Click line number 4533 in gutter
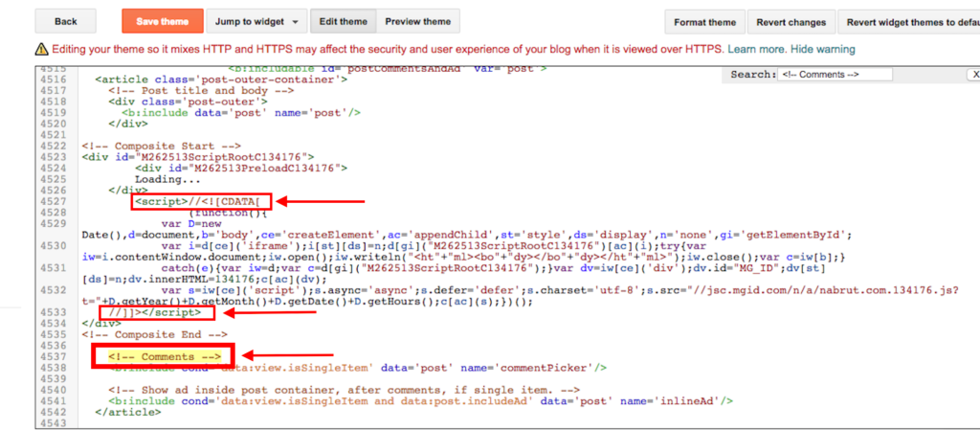Image resolution: width=980 pixels, height=430 pixels. (54, 312)
